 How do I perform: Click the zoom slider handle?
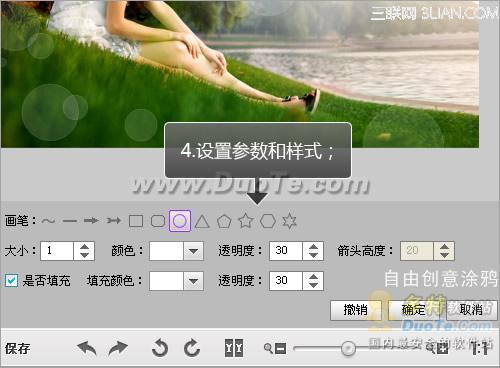(348, 348)
